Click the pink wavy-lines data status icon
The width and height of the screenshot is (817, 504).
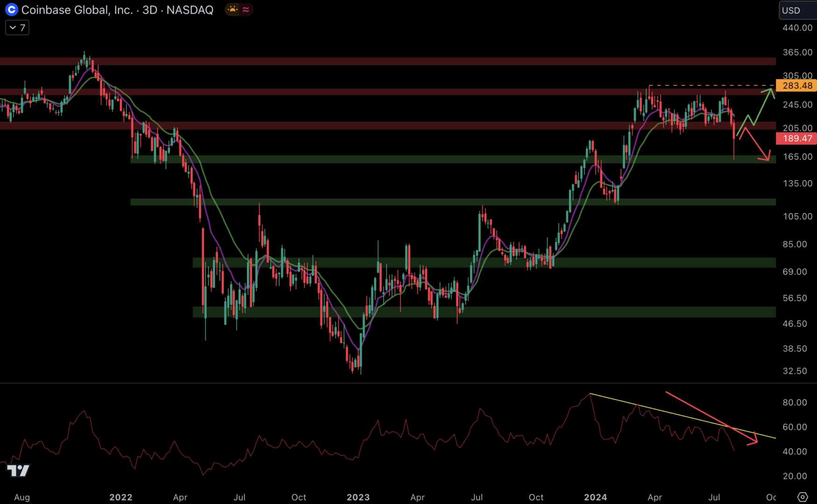click(x=246, y=10)
